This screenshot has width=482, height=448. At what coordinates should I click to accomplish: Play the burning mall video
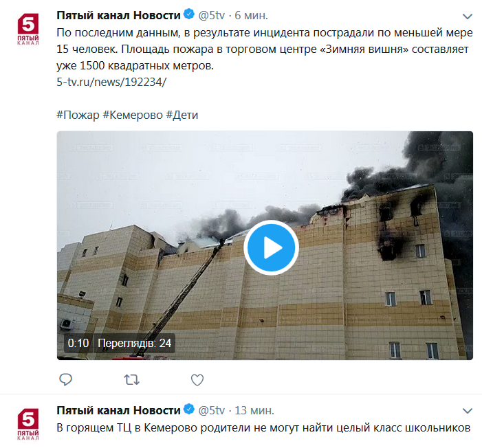[271, 247]
